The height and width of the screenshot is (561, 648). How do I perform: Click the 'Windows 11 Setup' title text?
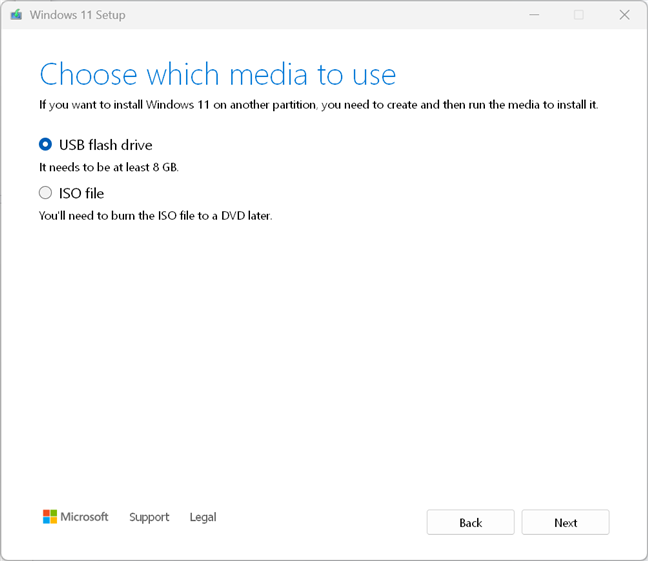pos(77,15)
